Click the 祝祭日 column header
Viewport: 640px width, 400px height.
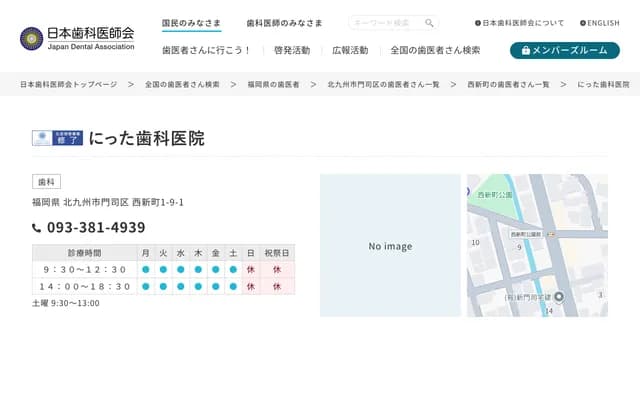click(x=277, y=253)
